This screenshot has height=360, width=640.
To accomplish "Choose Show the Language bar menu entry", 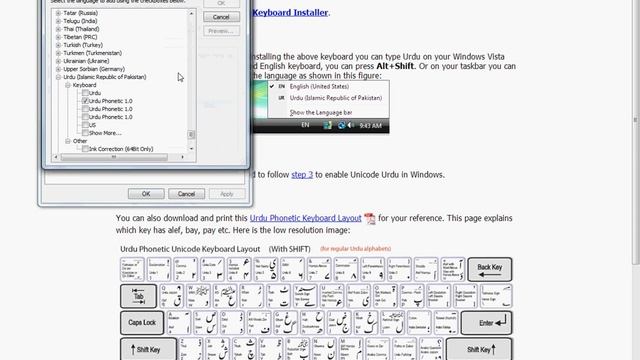I will pyautogui.click(x=321, y=113).
